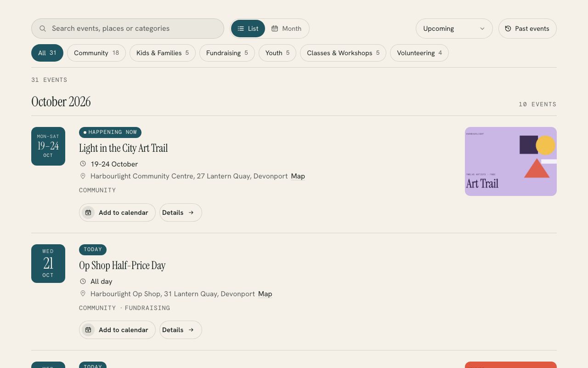Click the October 2026 heading
Image resolution: width=588 pixels, height=368 pixels.
click(61, 102)
